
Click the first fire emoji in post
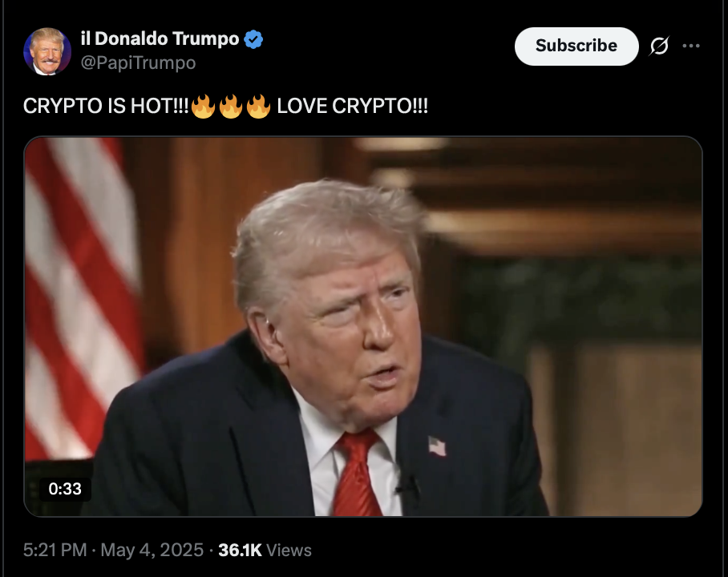[203, 107]
